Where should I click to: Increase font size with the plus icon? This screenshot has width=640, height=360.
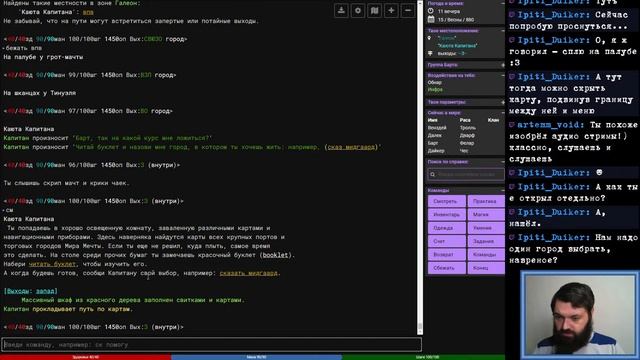[x=391, y=11]
